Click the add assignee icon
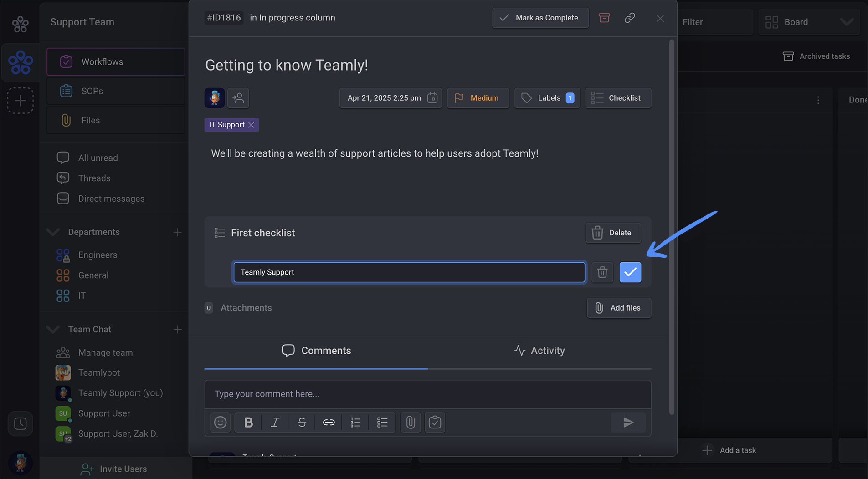868x479 pixels. [x=238, y=98]
